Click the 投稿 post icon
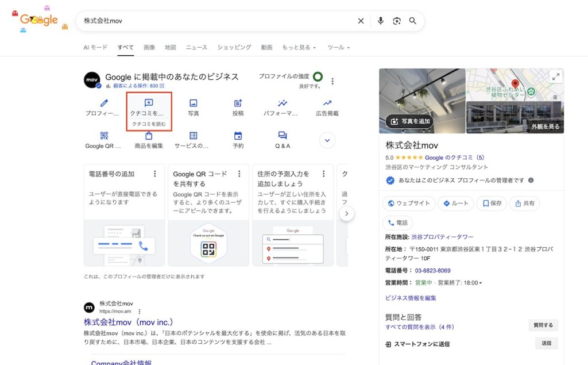This screenshot has height=365, width=588. click(x=238, y=103)
